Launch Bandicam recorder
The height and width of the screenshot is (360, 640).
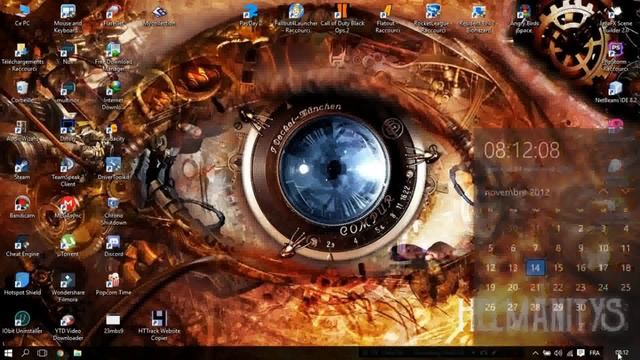[22, 207]
